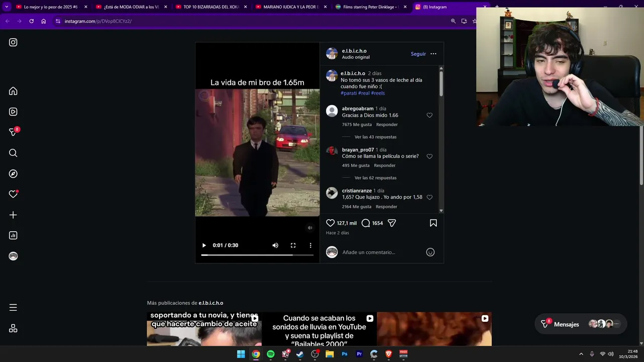Like cristianranze's comment
This screenshot has height=362, width=644.
click(x=429, y=197)
